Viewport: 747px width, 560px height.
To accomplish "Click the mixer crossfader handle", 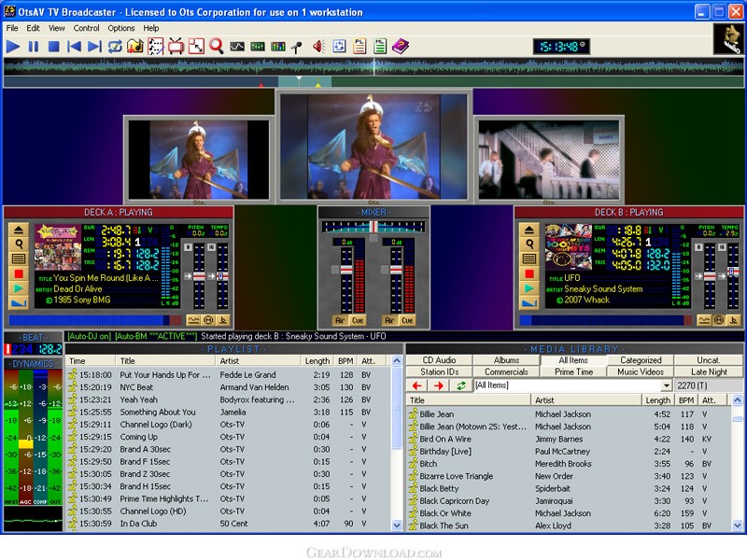I will [374, 227].
